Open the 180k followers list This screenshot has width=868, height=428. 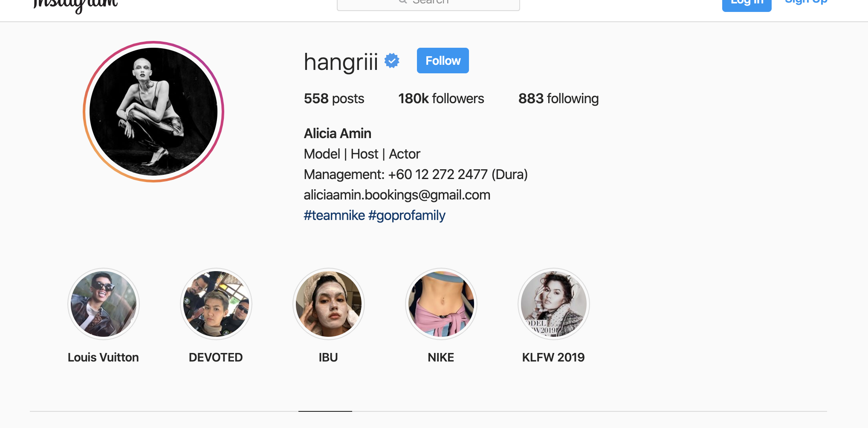(441, 98)
